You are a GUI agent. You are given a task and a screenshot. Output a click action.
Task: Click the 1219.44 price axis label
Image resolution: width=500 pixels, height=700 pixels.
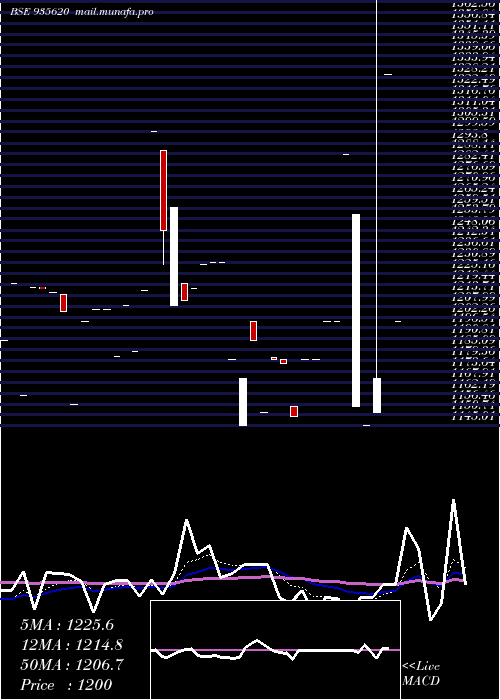475,278
